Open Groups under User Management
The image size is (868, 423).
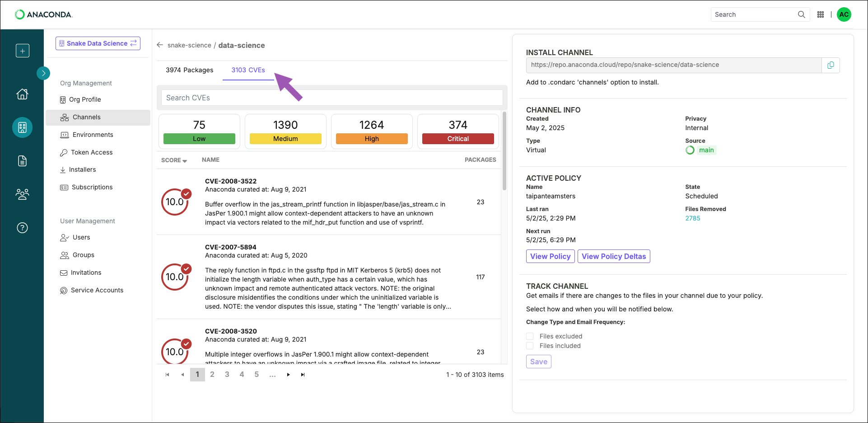coord(77,255)
